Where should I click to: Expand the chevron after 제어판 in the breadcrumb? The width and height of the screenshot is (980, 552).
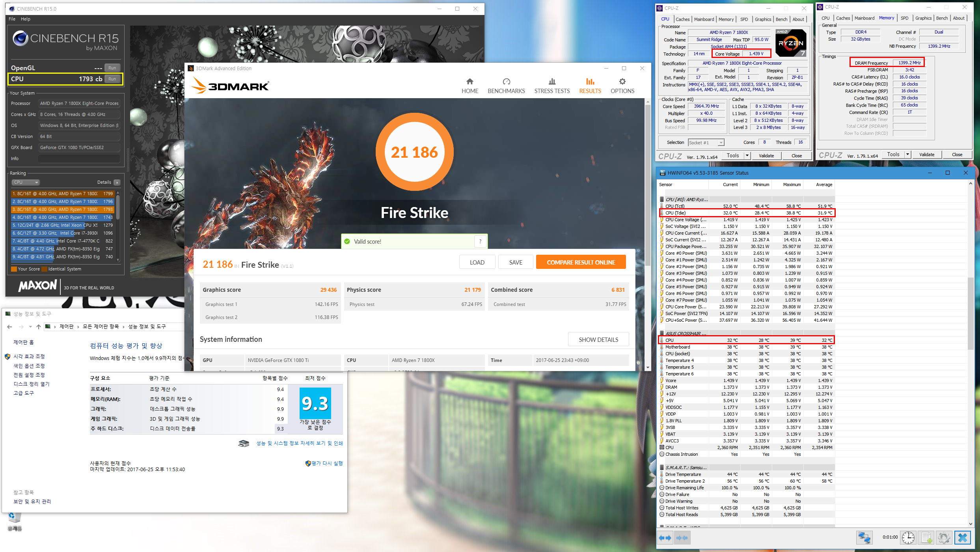78,327
